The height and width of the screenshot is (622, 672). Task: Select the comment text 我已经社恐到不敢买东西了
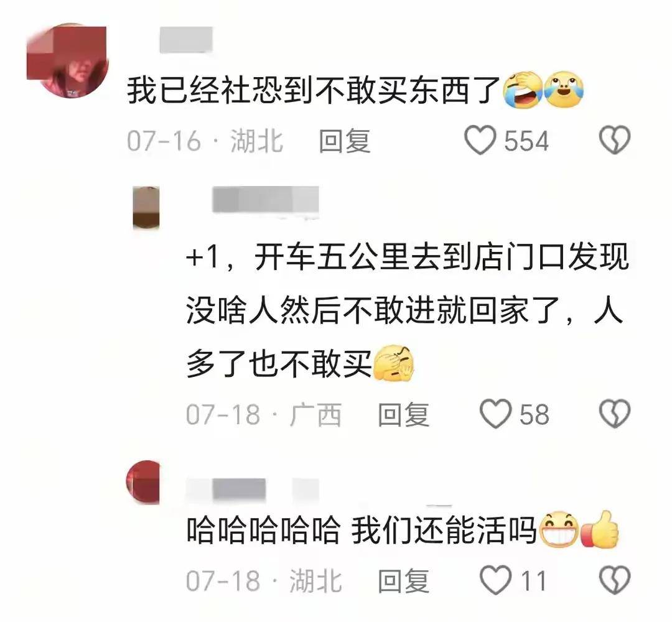[314, 91]
